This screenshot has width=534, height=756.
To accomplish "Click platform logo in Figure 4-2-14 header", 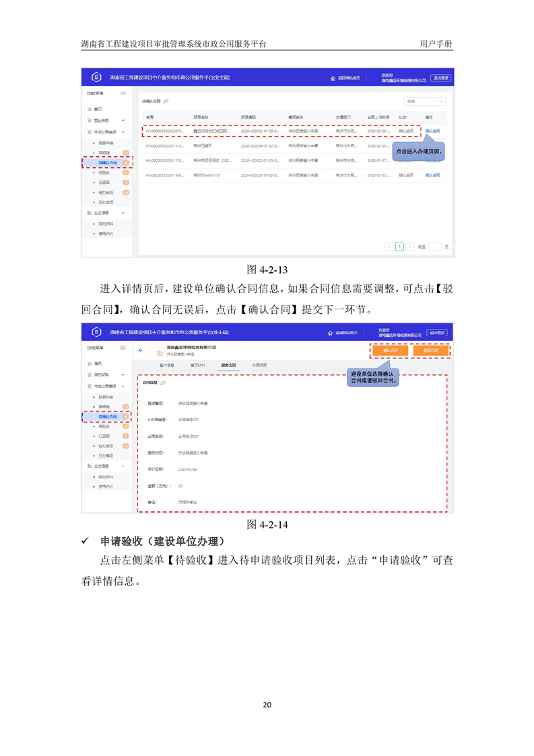I will (x=96, y=332).
